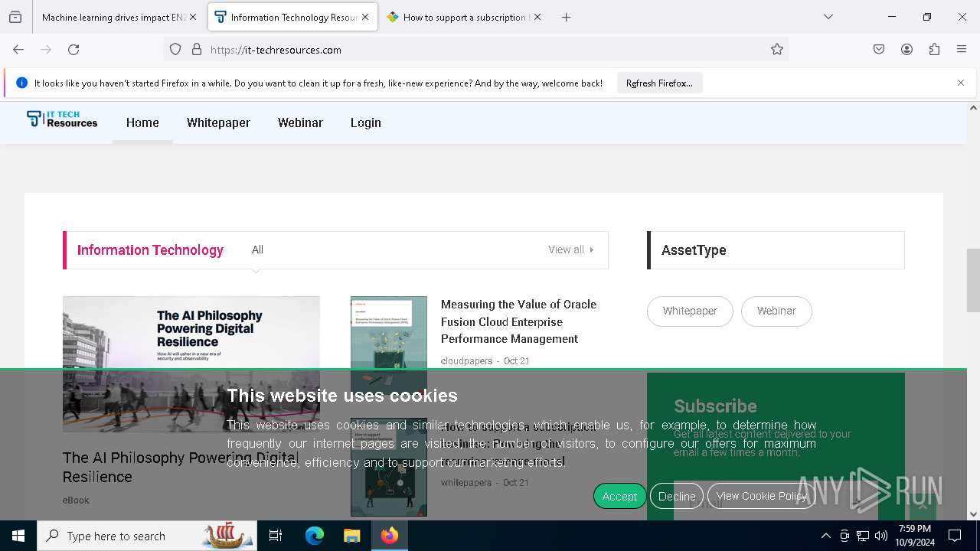The image size is (980, 551).
Task: Open the Save to Pocket icon
Action: click(879, 50)
